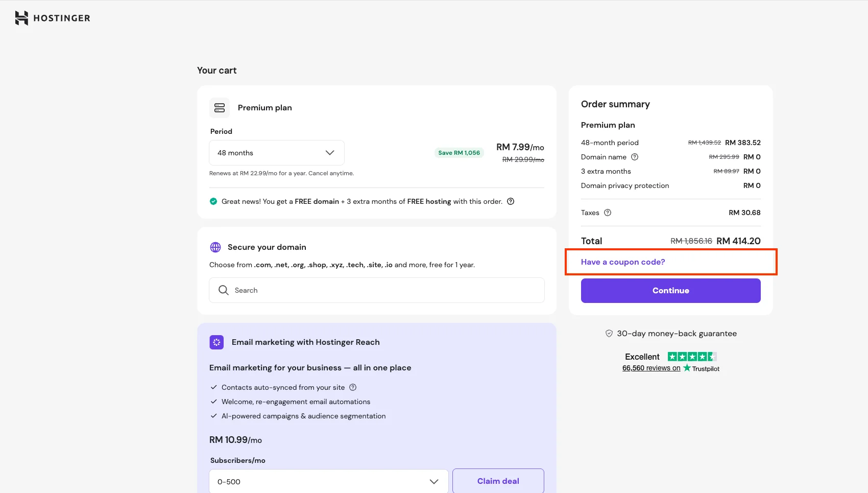This screenshot has width=868, height=493.
Task: Click Welcome, re-engagement email automations line
Action: [x=296, y=402]
